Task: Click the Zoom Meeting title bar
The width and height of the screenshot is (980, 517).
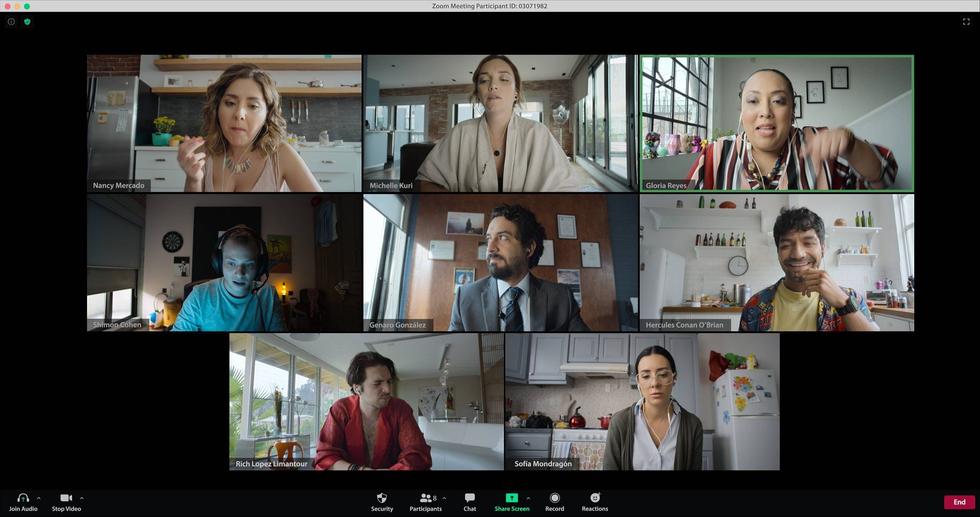Action: tap(490, 6)
